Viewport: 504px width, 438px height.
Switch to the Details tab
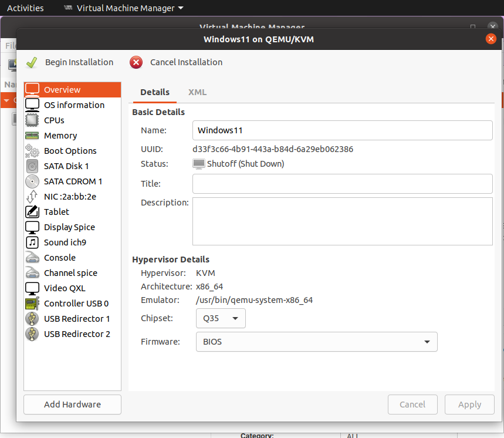(x=155, y=92)
